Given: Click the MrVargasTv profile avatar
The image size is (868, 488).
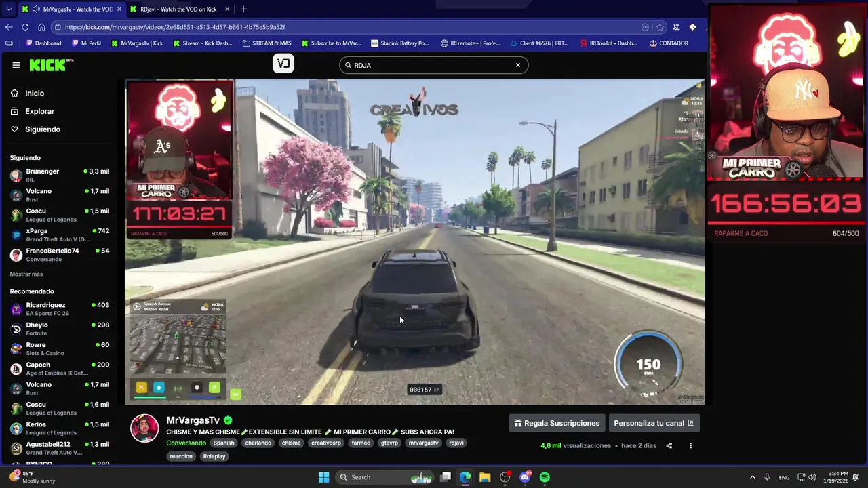Looking at the screenshot, I should coord(144,428).
